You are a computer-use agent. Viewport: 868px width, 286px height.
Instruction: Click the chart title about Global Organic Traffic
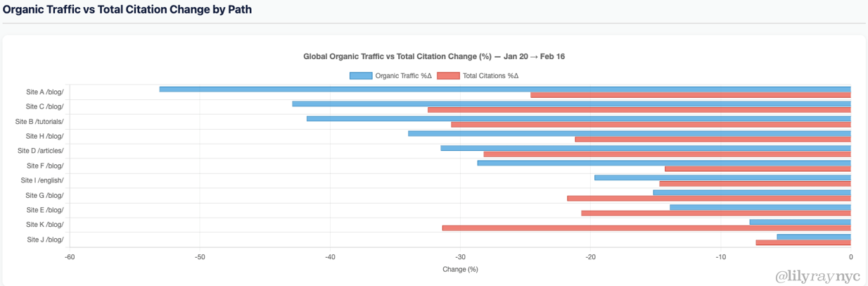(433, 56)
